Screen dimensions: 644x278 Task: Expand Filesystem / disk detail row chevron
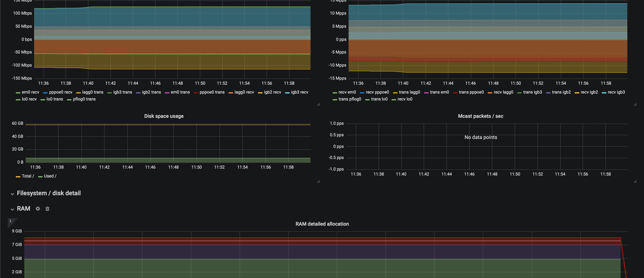click(x=12, y=194)
